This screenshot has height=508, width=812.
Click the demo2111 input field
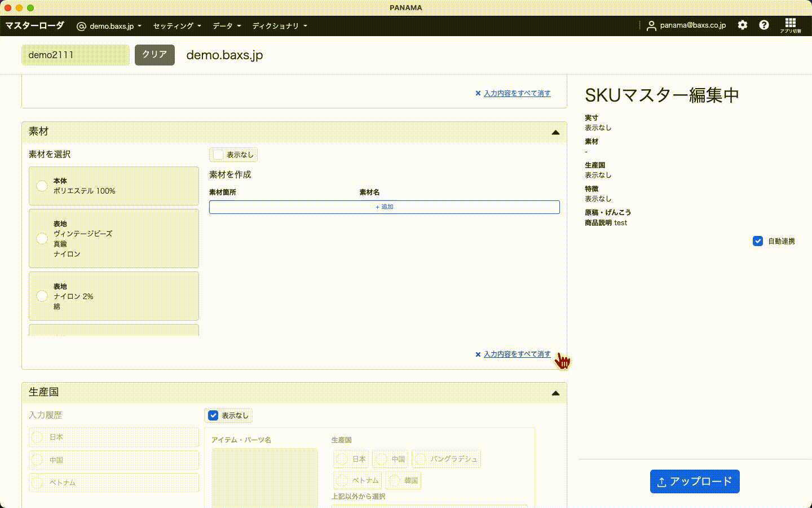[x=76, y=55]
